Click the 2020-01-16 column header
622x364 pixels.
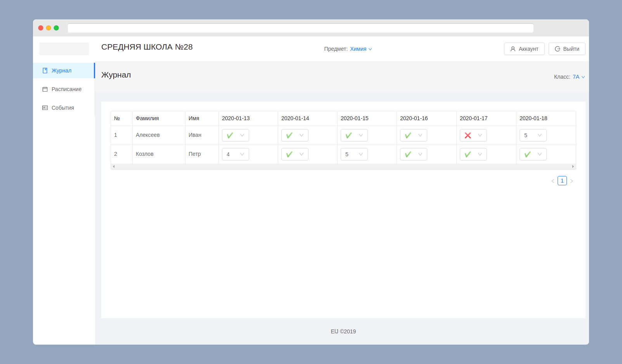coord(426,118)
